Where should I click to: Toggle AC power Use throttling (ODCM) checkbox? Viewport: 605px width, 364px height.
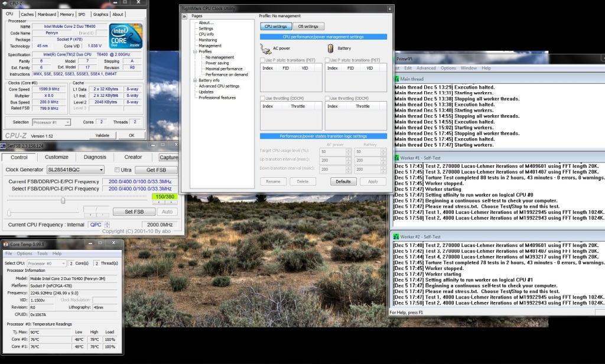[262, 99]
